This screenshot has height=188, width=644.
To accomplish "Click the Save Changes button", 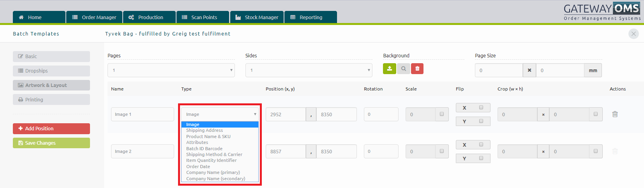I will (51, 143).
